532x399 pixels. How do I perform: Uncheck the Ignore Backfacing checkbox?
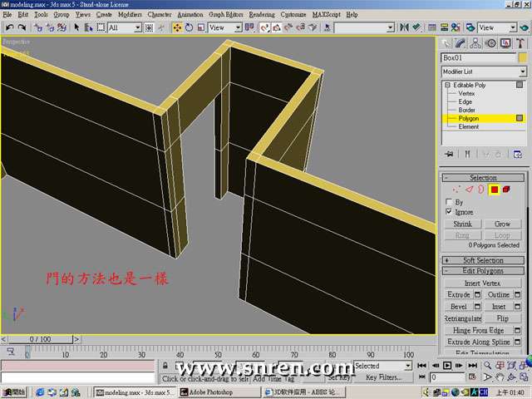[x=449, y=212]
